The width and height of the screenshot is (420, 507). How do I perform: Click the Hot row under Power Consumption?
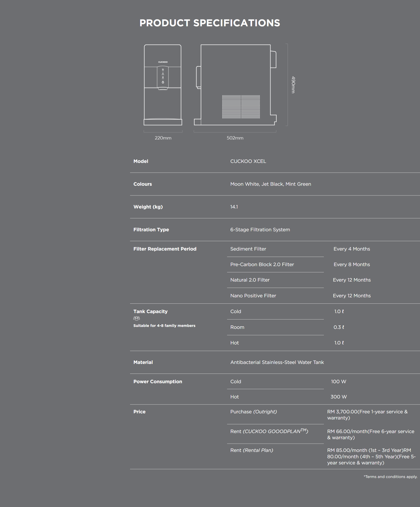click(x=235, y=397)
